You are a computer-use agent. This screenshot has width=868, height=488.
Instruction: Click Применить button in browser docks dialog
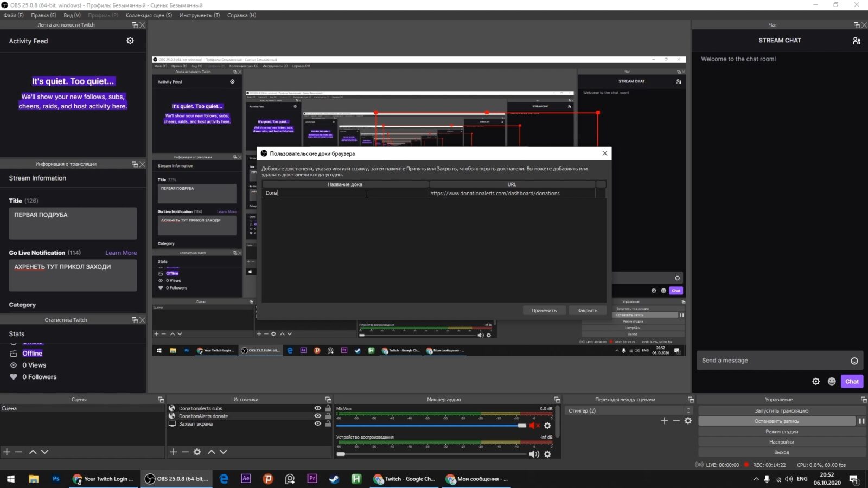pos(544,311)
